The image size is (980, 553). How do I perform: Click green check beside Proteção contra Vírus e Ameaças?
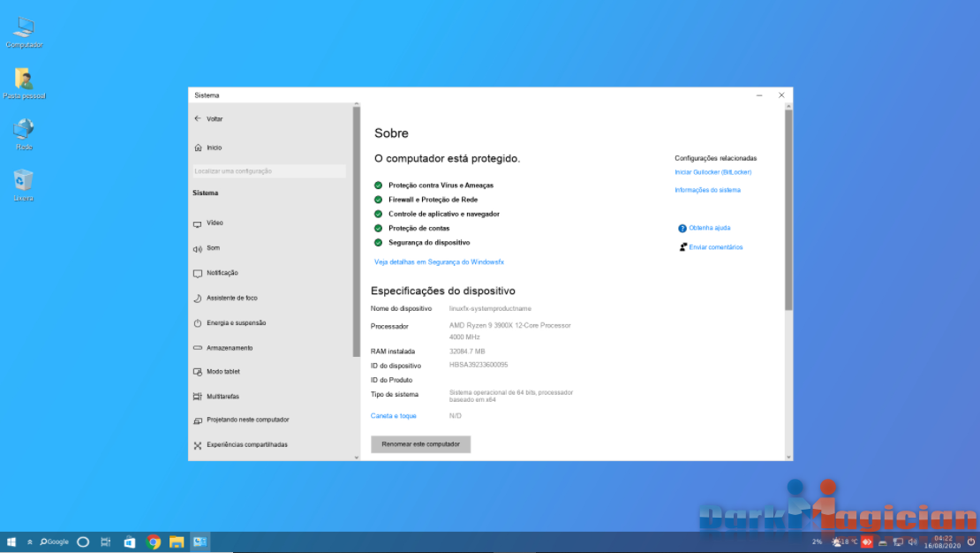click(378, 186)
